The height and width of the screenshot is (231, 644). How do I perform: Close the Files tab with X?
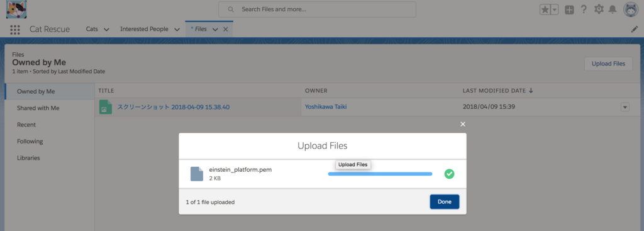[x=225, y=29]
